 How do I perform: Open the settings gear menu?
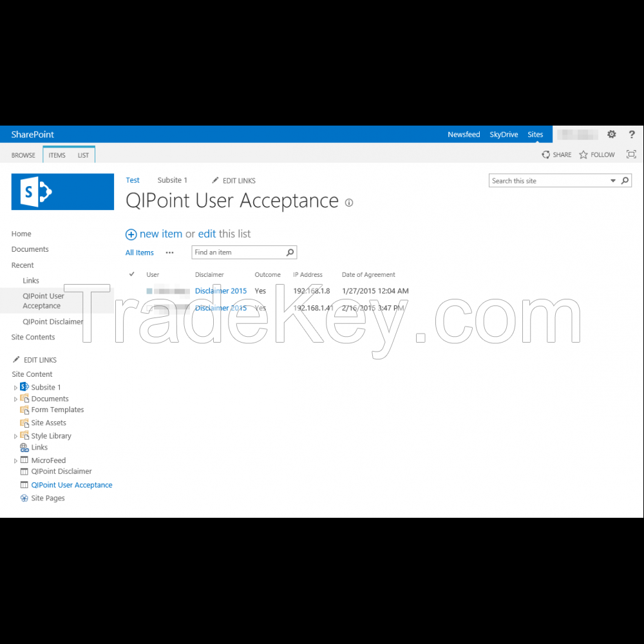612,135
